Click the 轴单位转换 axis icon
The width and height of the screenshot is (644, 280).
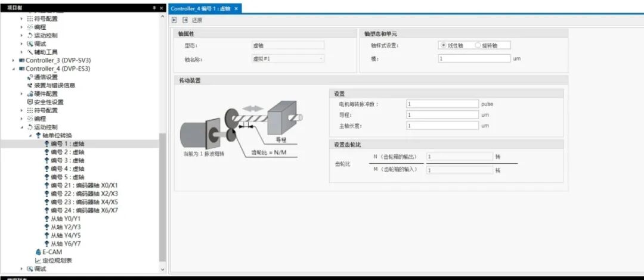pos(39,135)
